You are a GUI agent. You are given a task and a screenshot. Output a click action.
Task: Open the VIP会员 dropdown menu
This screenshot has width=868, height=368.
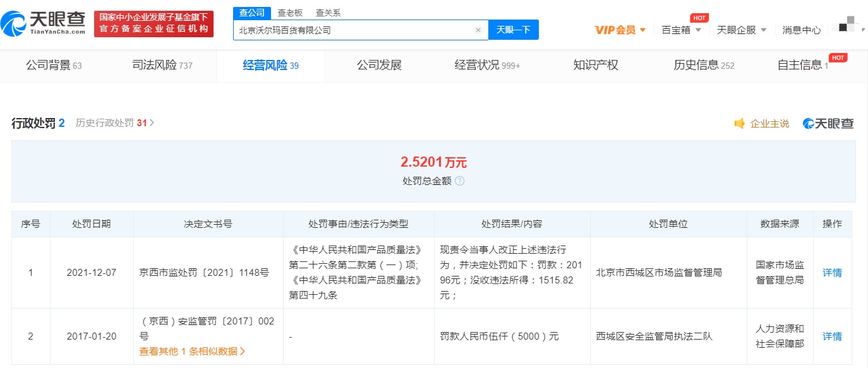[x=620, y=30]
